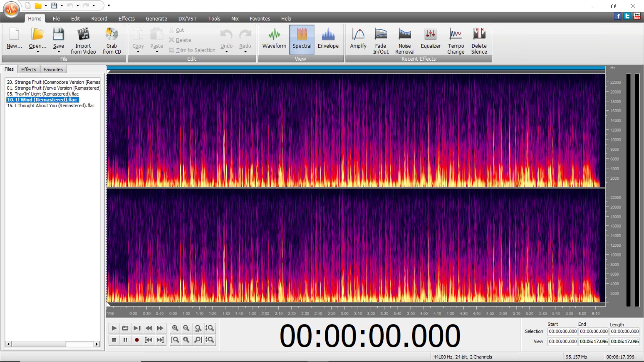
Task: Click Import from Video
Action: [83, 40]
